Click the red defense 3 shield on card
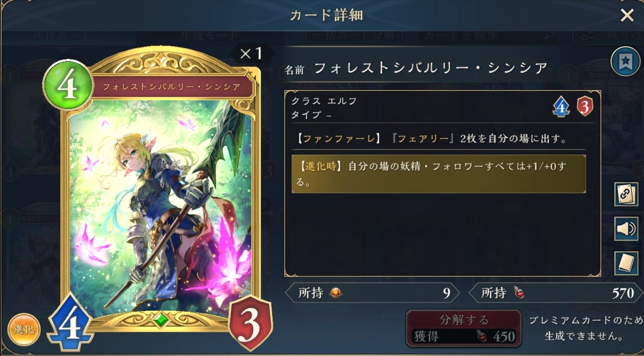 (250, 323)
